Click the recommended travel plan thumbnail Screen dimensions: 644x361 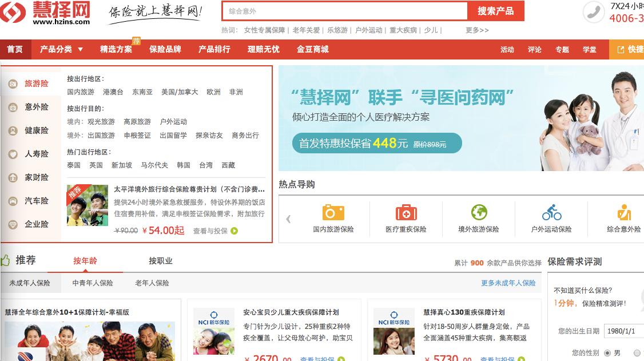(x=87, y=205)
